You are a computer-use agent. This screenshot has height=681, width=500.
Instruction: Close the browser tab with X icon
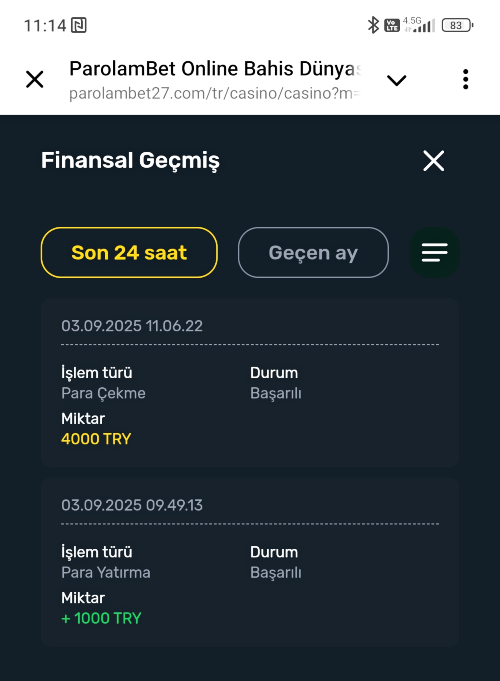click(x=35, y=79)
